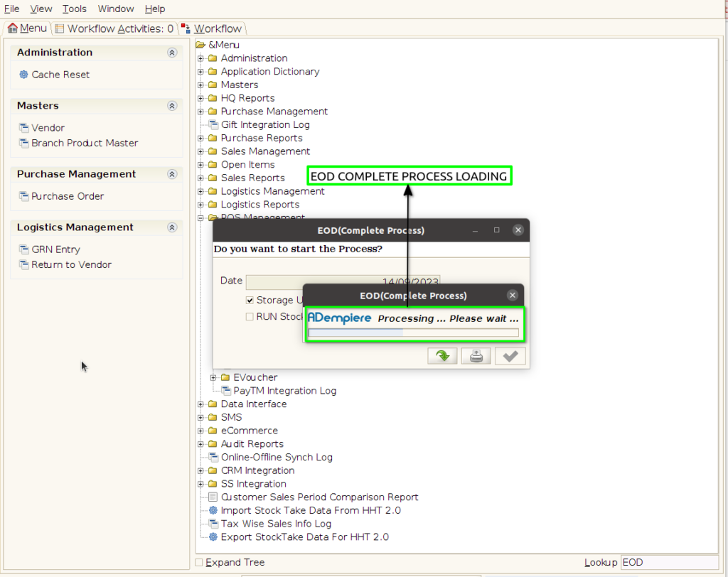Enable the Expand Tree checkbox
Viewport: 728px width, 577px height.
click(199, 563)
